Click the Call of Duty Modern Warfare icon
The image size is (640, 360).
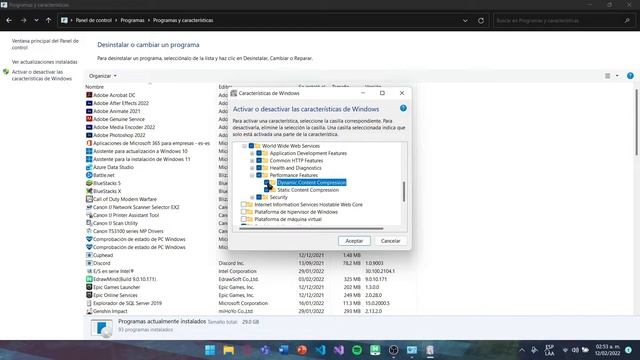[89, 199]
